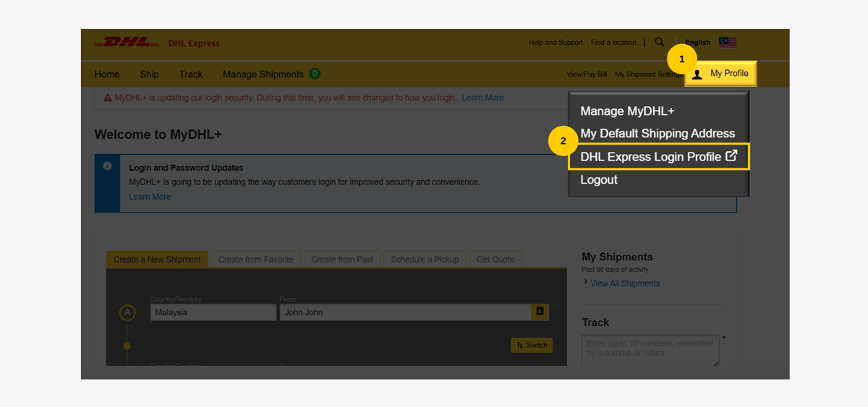This screenshot has width=868, height=407.
Task: Open My Shipment Settings link
Action: pyautogui.click(x=648, y=74)
